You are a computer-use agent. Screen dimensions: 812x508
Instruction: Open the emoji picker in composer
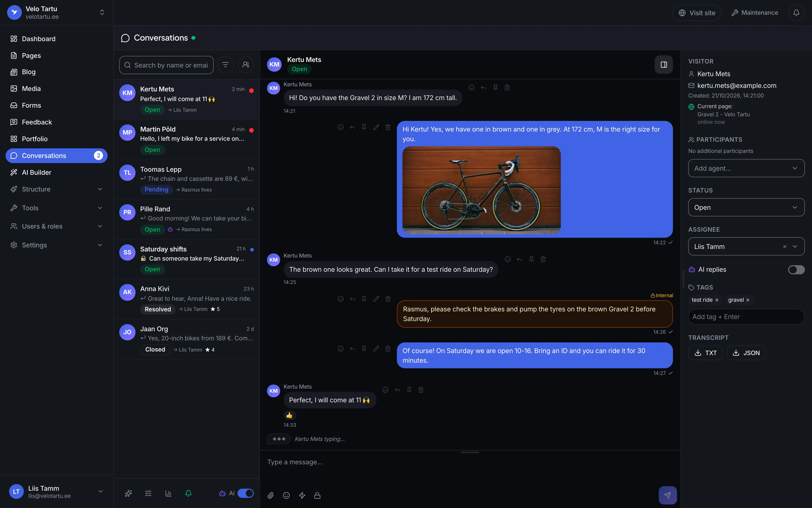(x=286, y=495)
